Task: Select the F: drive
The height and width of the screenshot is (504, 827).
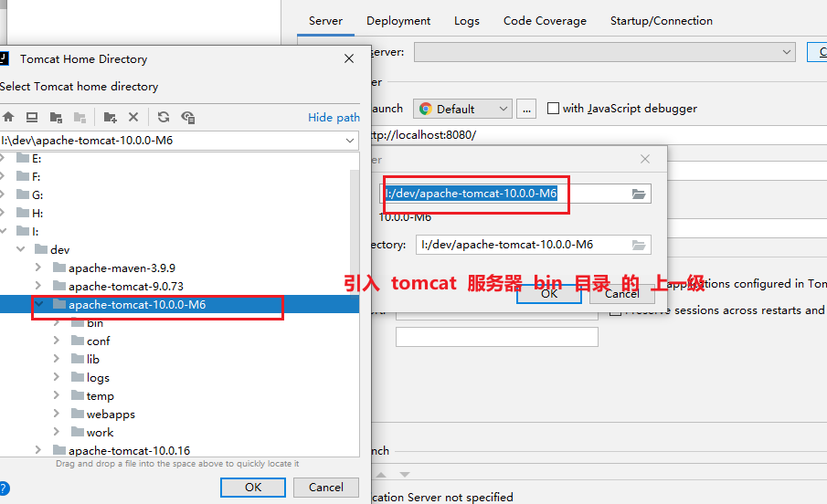Action: coord(36,176)
